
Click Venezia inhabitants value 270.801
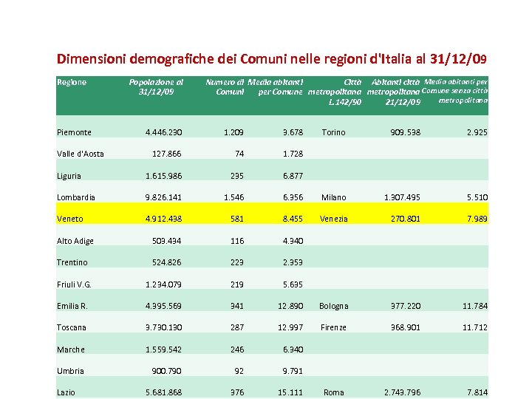click(x=405, y=219)
